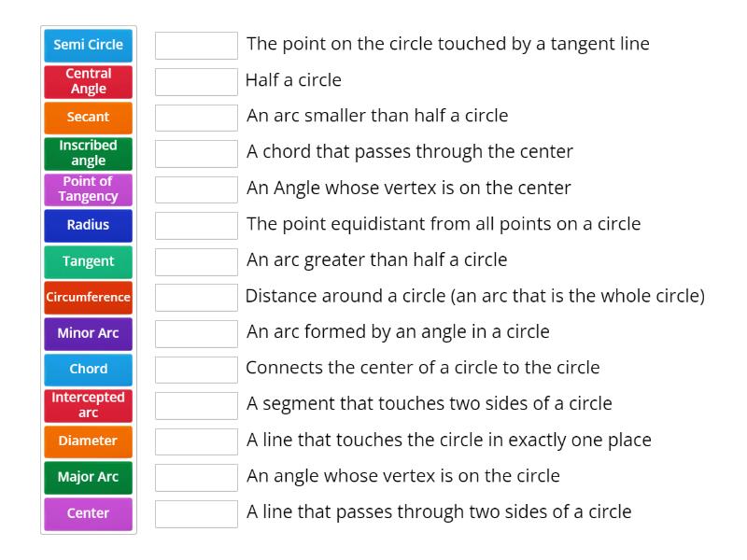Click the Central Angle tile

point(88,81)
